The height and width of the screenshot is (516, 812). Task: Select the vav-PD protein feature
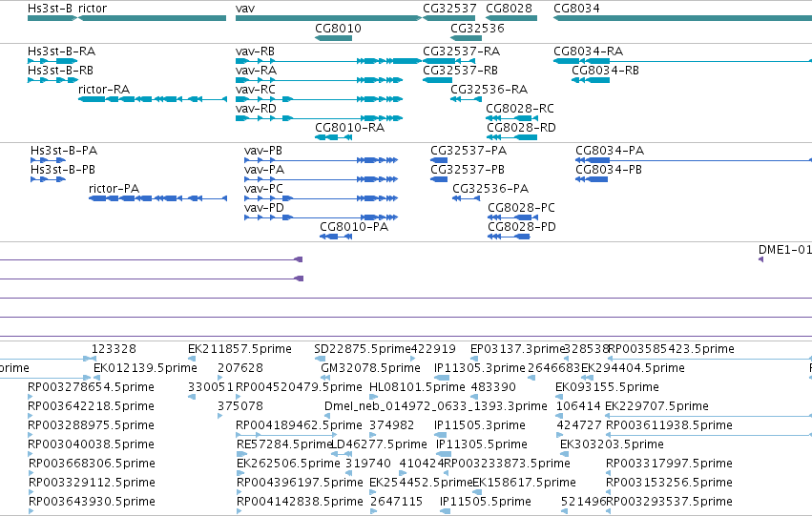(321, 217)
